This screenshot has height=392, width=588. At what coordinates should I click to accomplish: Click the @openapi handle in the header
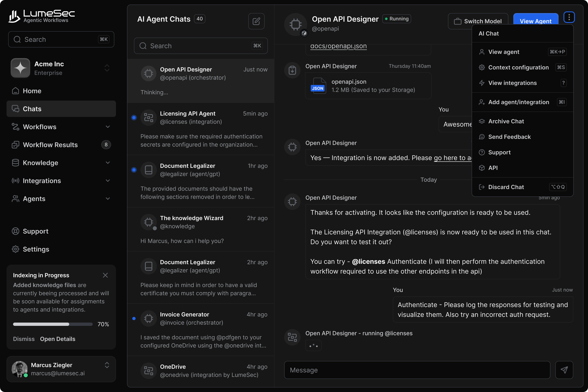pyautogui.click(x=325, y=29)
